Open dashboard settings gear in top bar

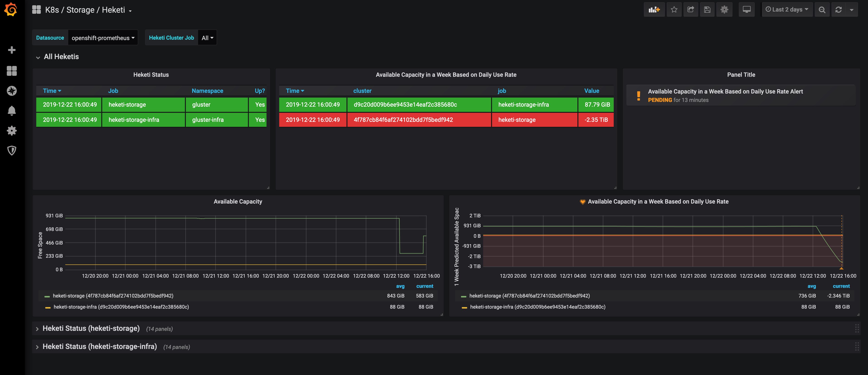pos(724,10)
